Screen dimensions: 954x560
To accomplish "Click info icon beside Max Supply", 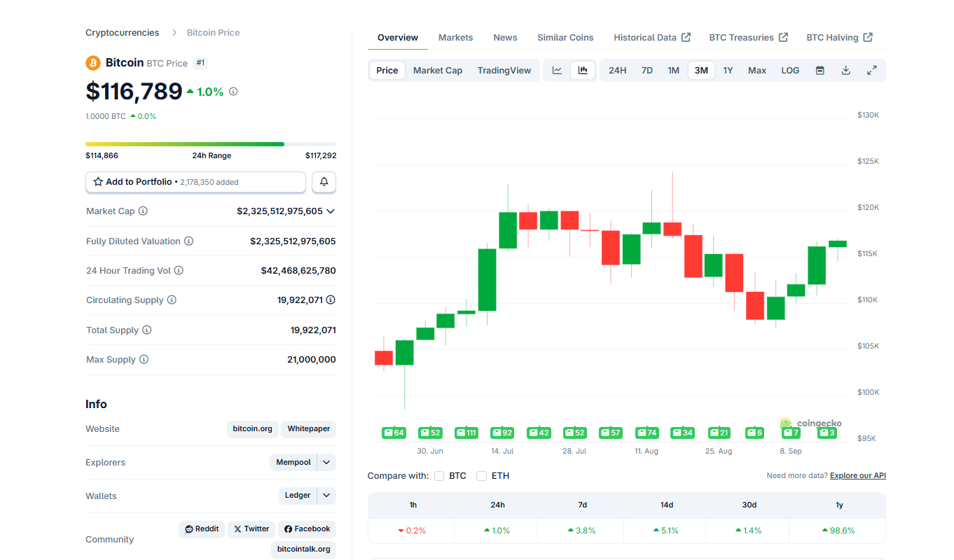I will click(144, 360).
